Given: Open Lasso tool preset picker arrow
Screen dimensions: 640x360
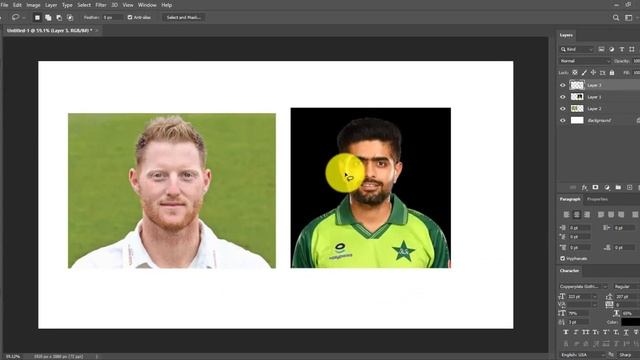Looking at the screenshot, I should (24, 18).
